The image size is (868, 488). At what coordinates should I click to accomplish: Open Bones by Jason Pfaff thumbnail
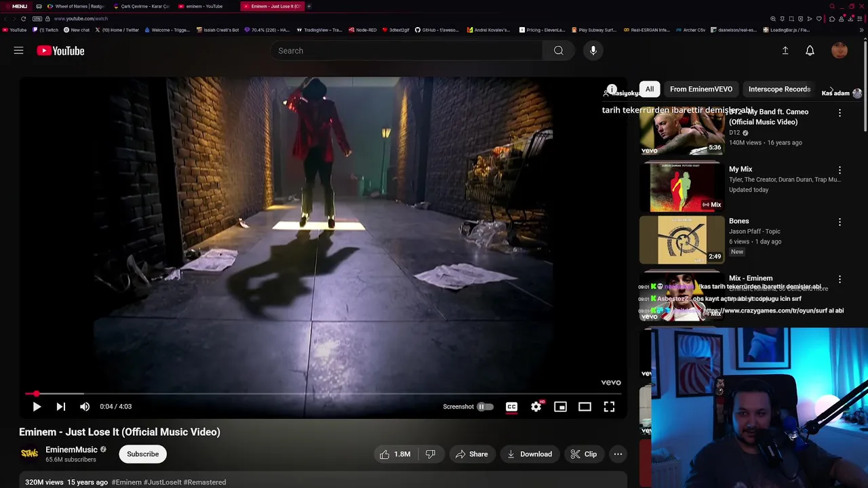pyautogui.click(x=682, y=239)
